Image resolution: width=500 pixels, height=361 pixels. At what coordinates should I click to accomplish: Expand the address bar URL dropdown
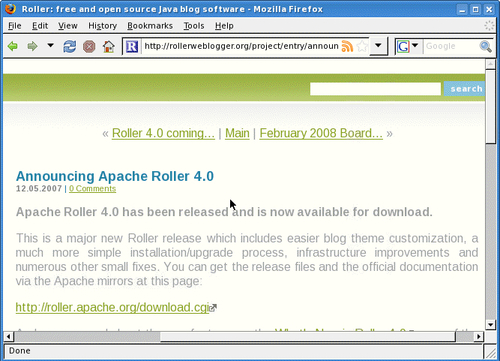[x=378, y=45]
